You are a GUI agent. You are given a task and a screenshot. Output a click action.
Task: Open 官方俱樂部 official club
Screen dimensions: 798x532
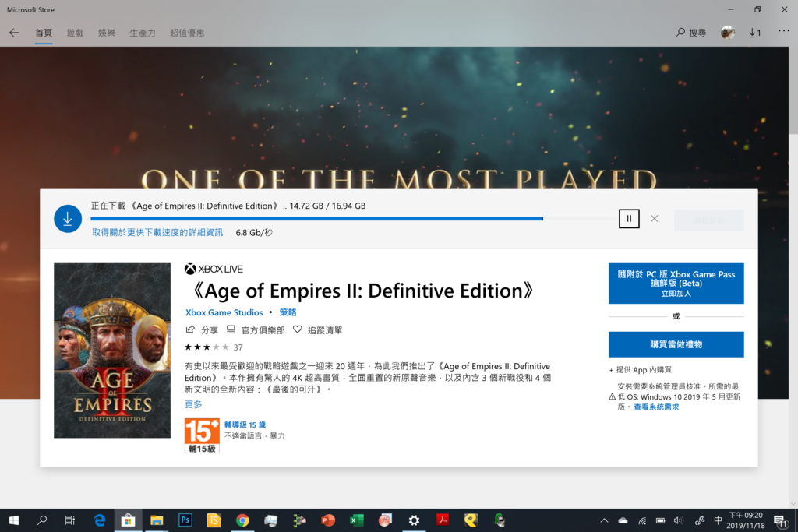tap(256, 330)
